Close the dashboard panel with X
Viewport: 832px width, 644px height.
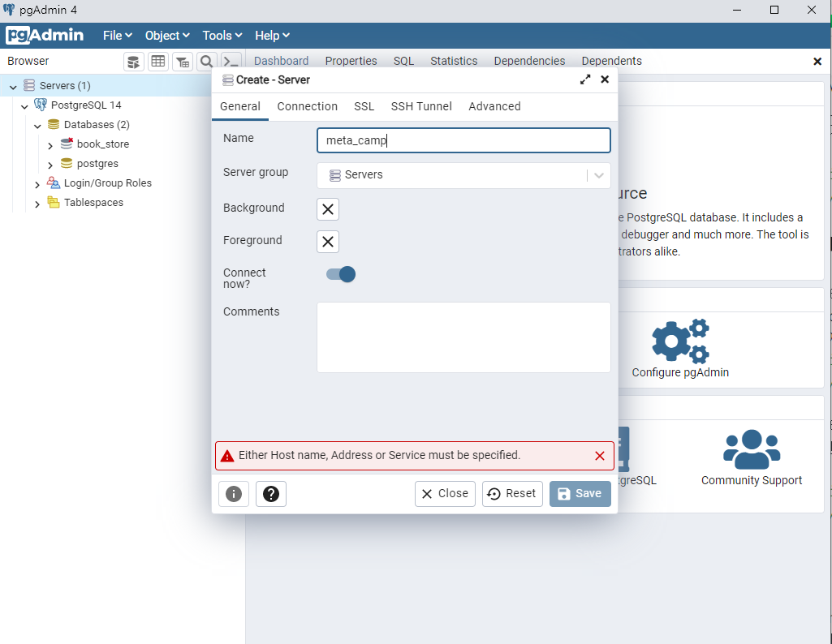point(817,62)
